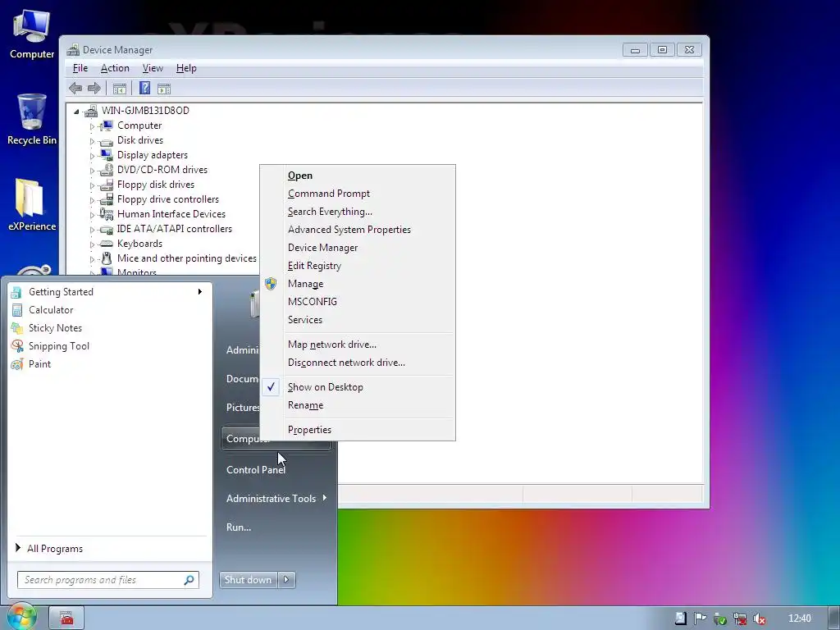Expand the Computer node in device tree

click(x=92, y=126)
